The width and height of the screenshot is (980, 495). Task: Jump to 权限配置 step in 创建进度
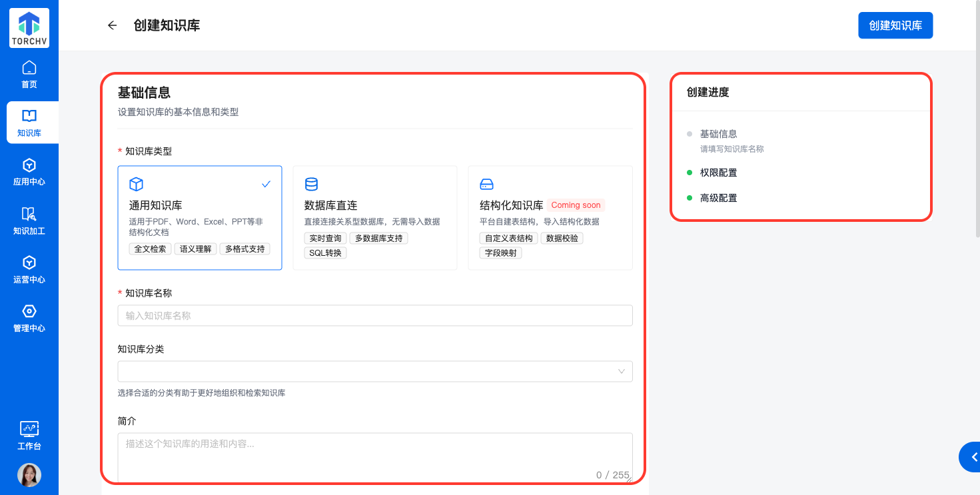(718, 173)
